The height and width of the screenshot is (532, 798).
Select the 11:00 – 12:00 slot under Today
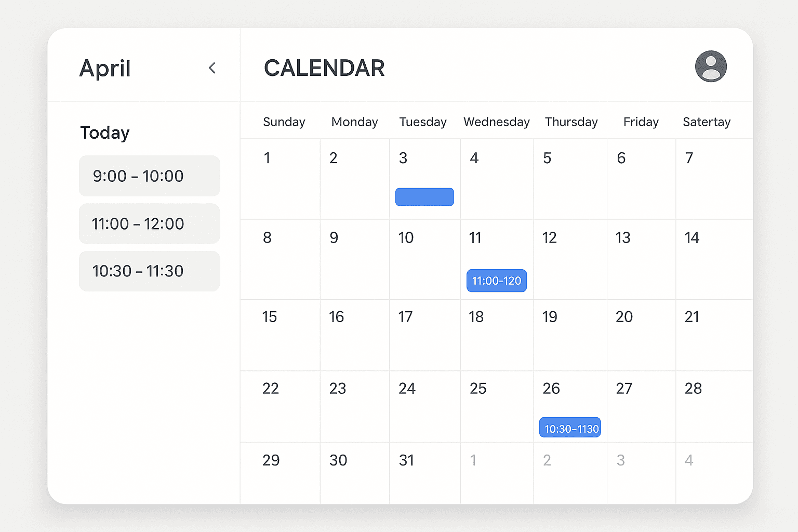(149, 223)
